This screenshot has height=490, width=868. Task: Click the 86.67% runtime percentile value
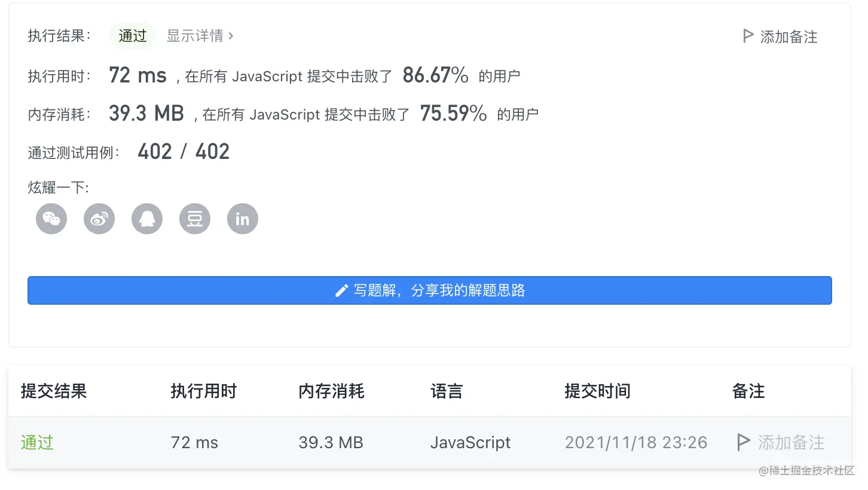coord(436,75)
